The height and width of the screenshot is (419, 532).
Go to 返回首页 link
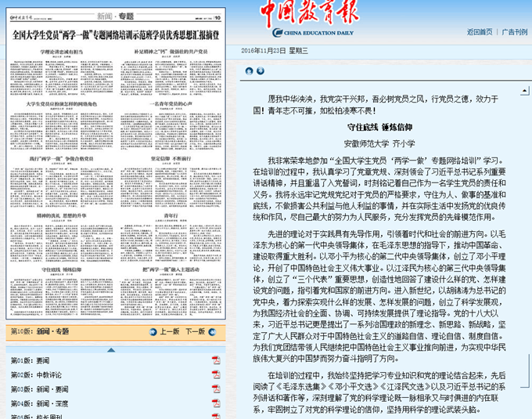pos(480,32)
